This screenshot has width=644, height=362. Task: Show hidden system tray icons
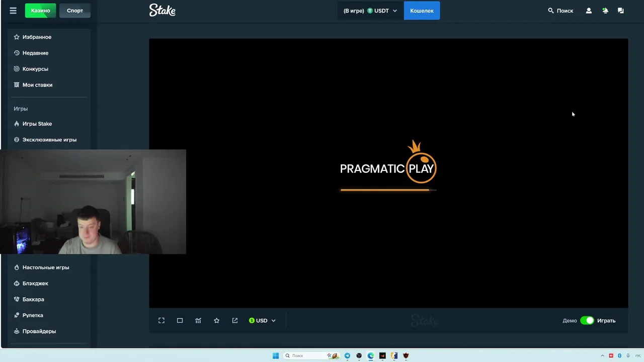point(602,355)
